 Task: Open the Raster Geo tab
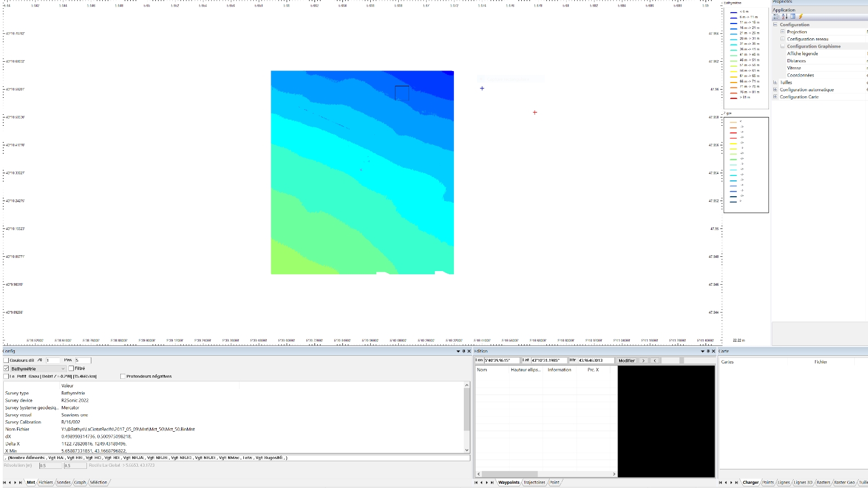pos(844,483)
